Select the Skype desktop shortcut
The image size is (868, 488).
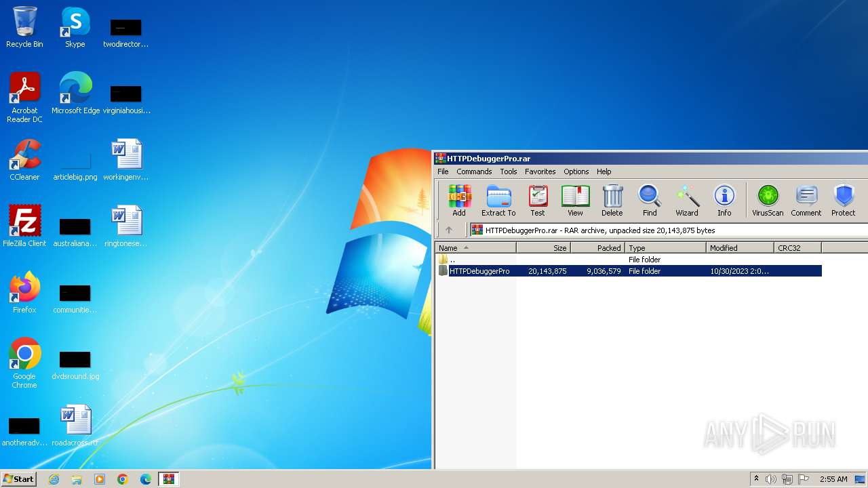[x=75, y=27]
